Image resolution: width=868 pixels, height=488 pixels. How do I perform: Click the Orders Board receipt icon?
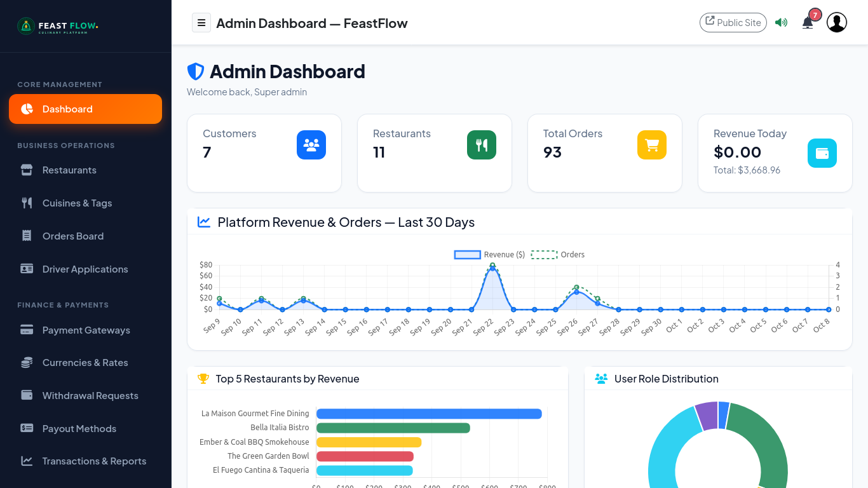(x=27, y=236)
